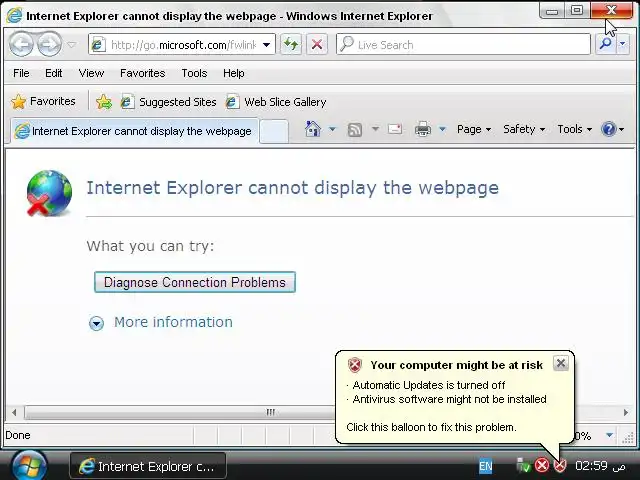Viewport: 640px width, 480px height.
Task: Click the Windows Start orb
Action: pos(29,465)
